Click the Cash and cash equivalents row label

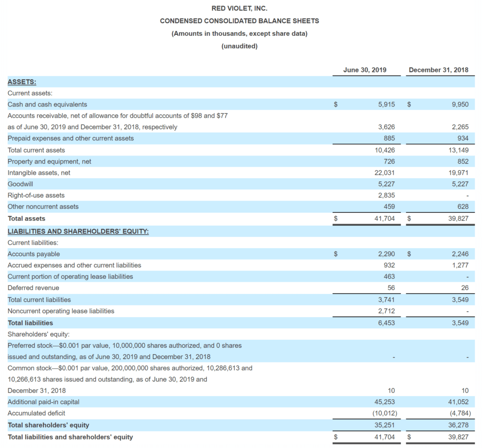point(48,105)
